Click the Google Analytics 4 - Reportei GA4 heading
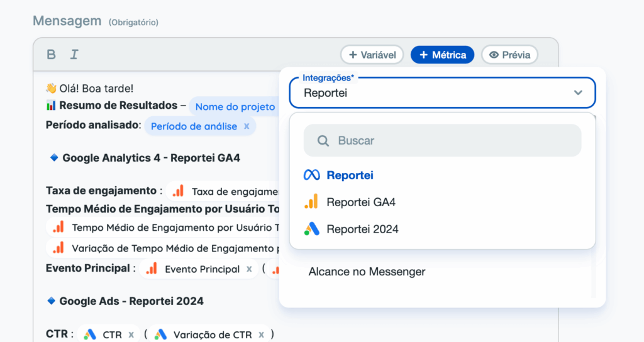The image size is (644, 342). tap(151, 158)
